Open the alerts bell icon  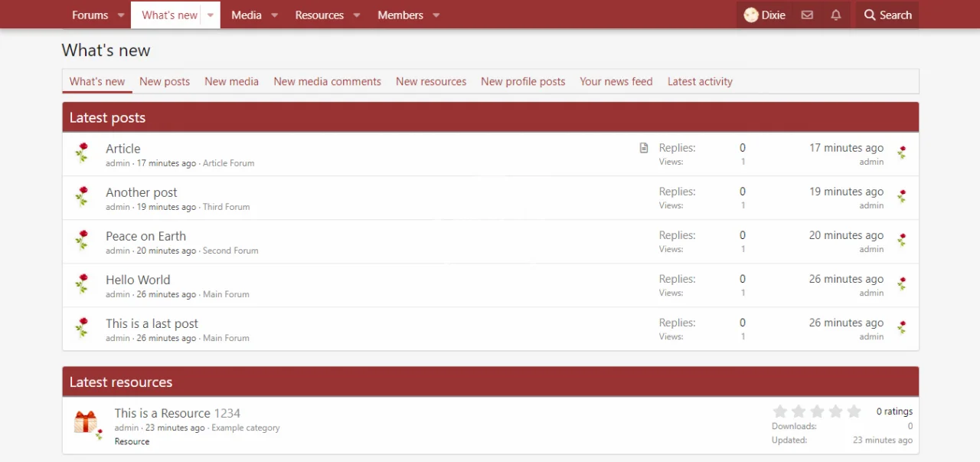click(x=836, y=15)
